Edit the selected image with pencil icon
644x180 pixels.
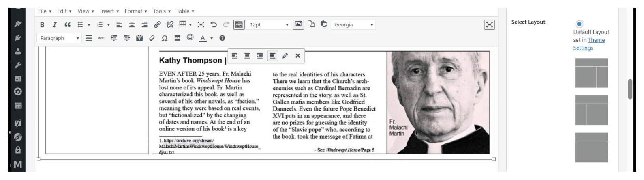pos(285,56)
